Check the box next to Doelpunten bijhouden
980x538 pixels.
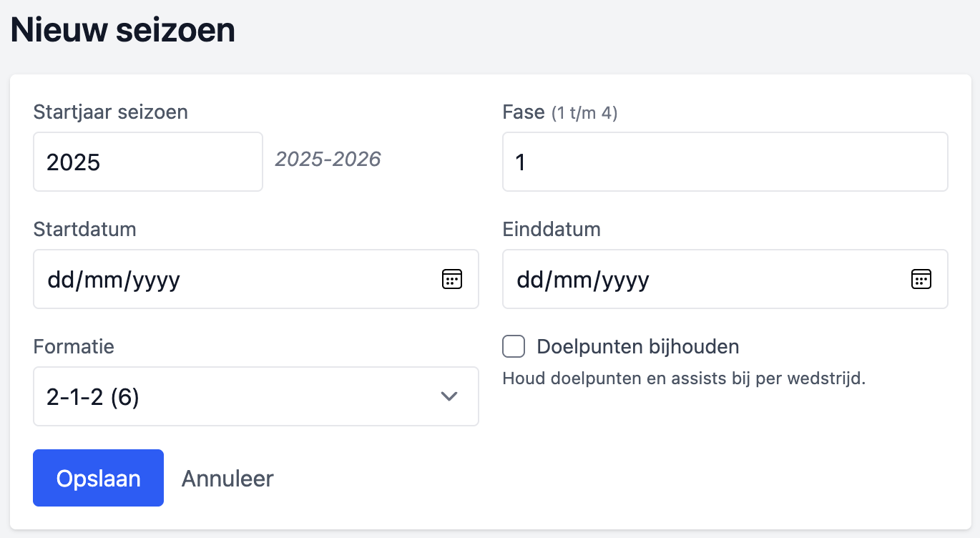tap(513, 346)
